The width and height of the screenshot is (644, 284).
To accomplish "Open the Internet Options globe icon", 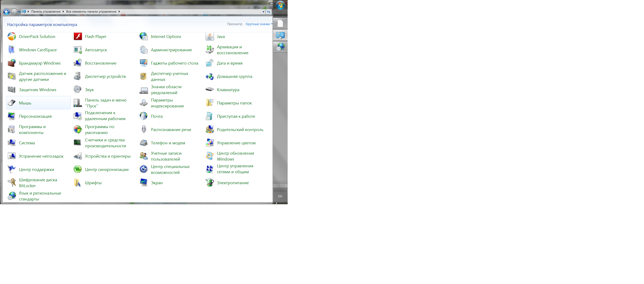I will click(x=144, y=37).
